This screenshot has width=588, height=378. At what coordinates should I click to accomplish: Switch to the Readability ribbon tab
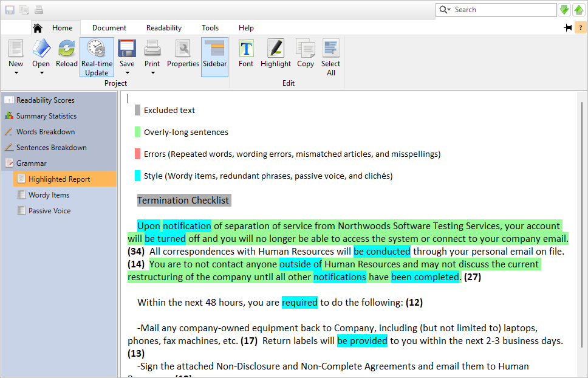point(164,28)
